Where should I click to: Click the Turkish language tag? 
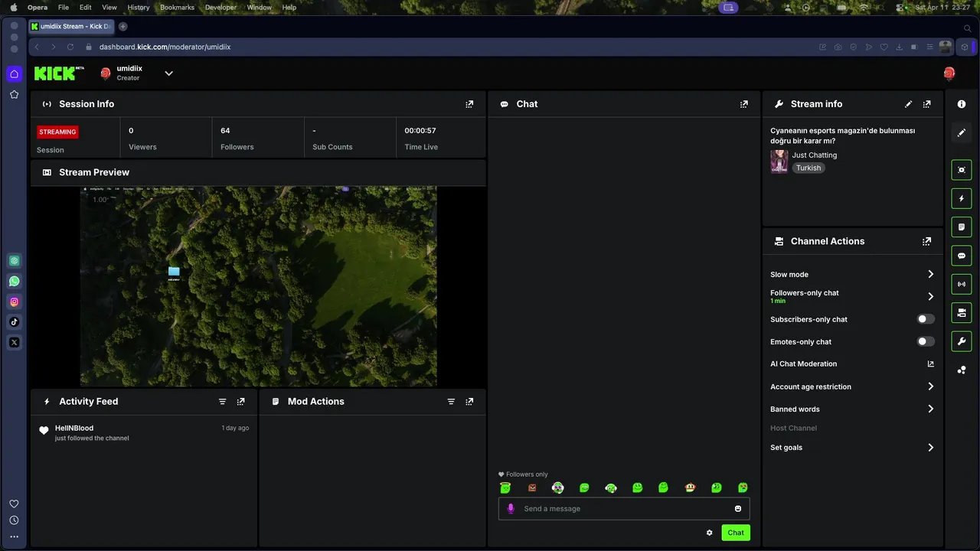click(x=808, y=168)
